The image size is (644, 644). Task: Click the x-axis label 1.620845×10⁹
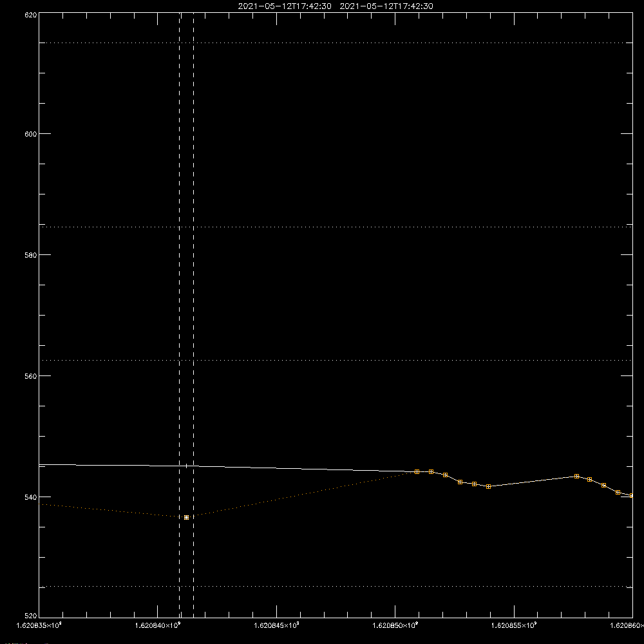pos(276,625)
